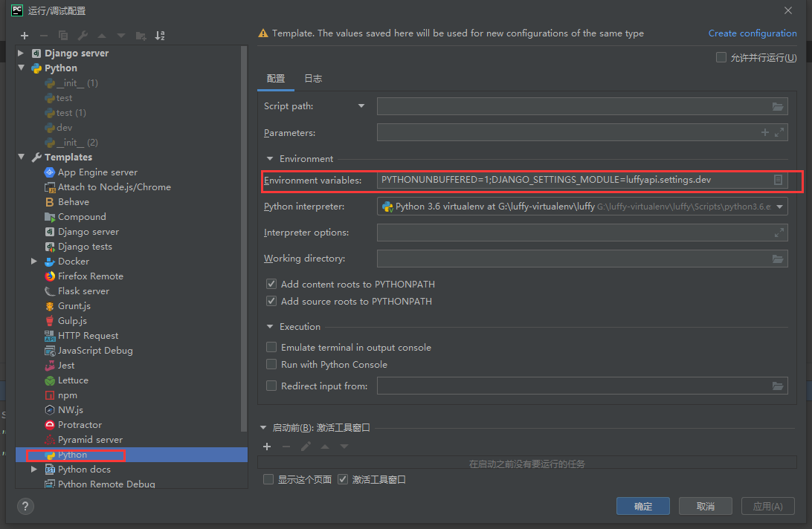Viewport: 812px width, 529px height.
Task: Move before-launch task down arrow
Action: 344,447
